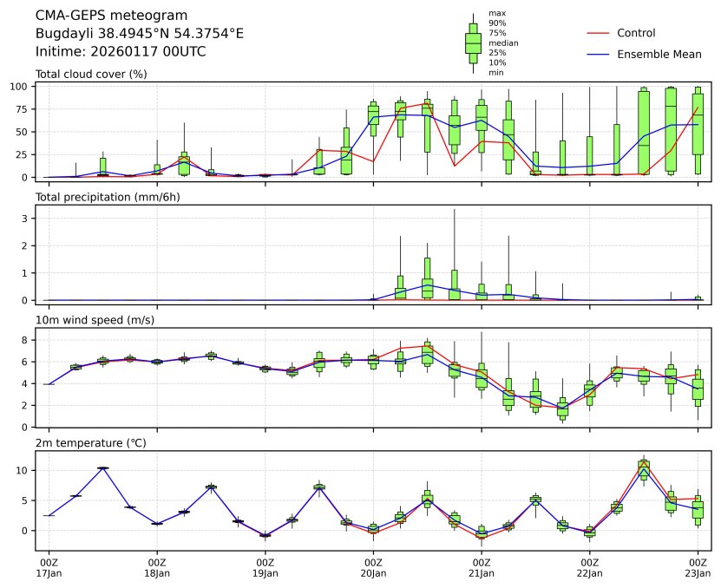
Task: Click the max label in box legend
Action: [x=497, y=13]
